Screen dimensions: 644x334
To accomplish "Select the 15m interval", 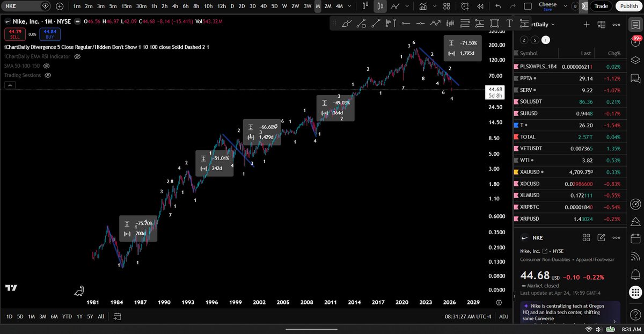I will [x=126, y=6].
